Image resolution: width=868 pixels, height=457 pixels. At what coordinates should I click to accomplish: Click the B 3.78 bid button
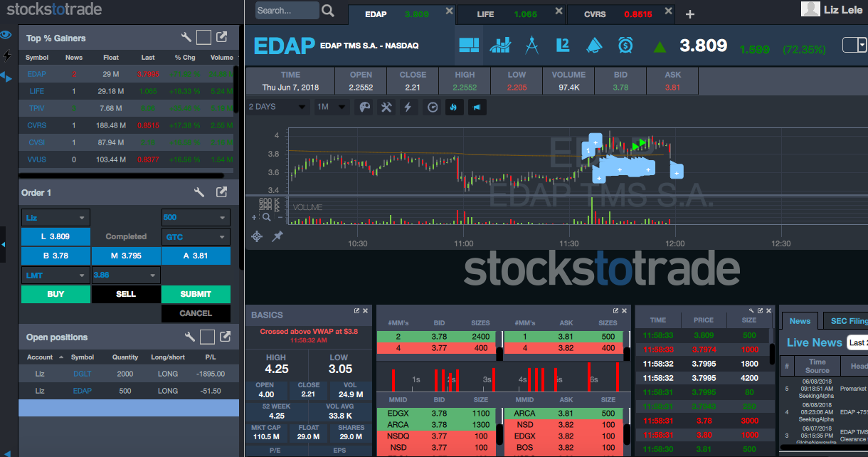(55, 256)
